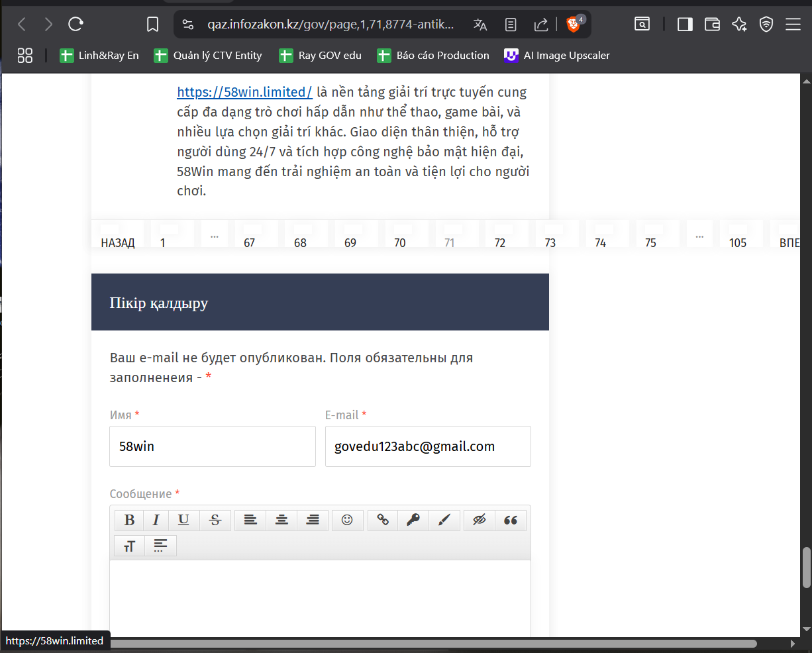Image resolution: width=812 pixels, height=653 pixels.
Task: Go back with the browser back arrow
Action: (x=22, y=25)
